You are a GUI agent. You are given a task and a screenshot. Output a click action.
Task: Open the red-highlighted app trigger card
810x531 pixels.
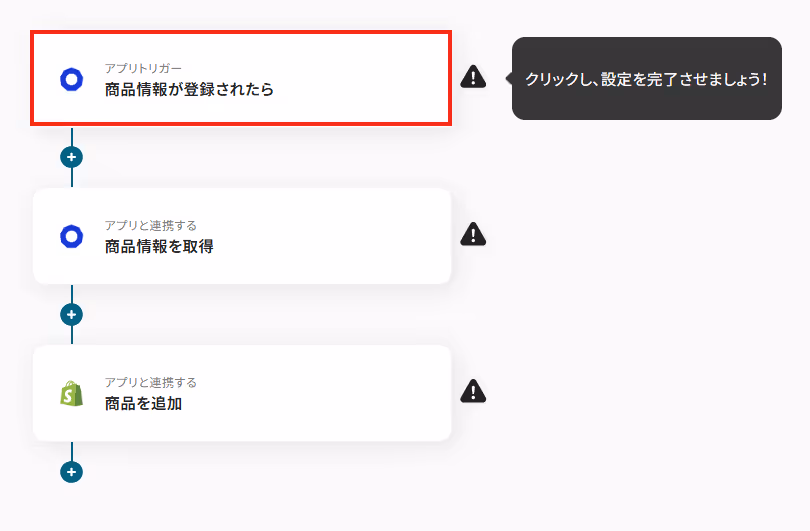tap(241, 78)
